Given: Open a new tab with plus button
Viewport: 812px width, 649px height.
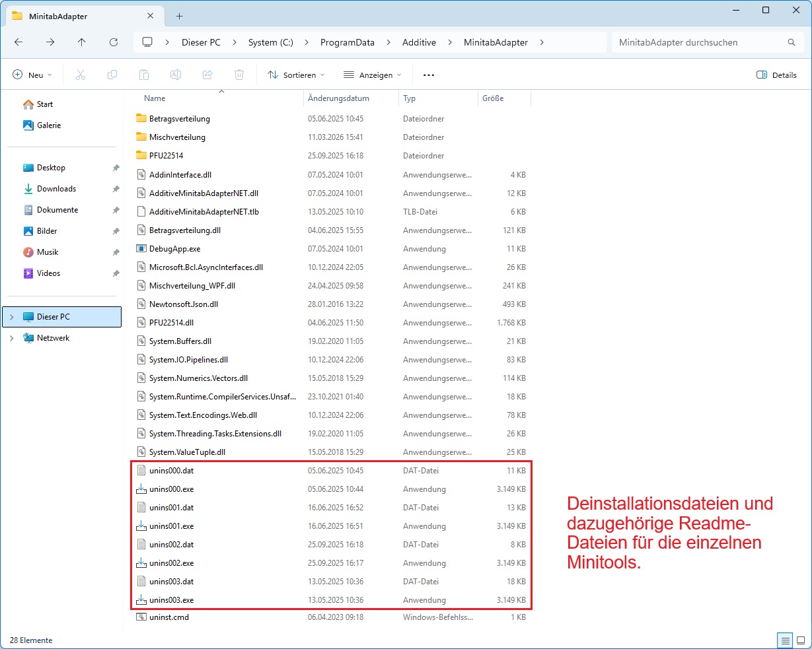Looking at the screenshot, I should point(179,16).
